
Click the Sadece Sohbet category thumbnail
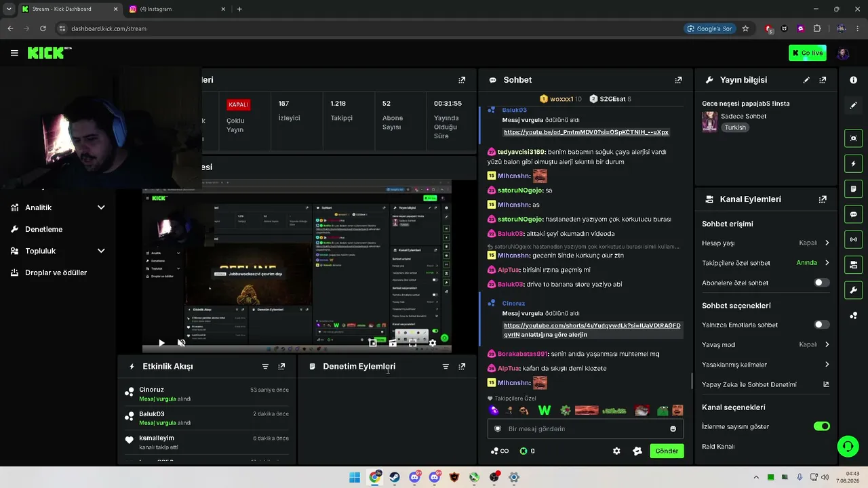710,121
